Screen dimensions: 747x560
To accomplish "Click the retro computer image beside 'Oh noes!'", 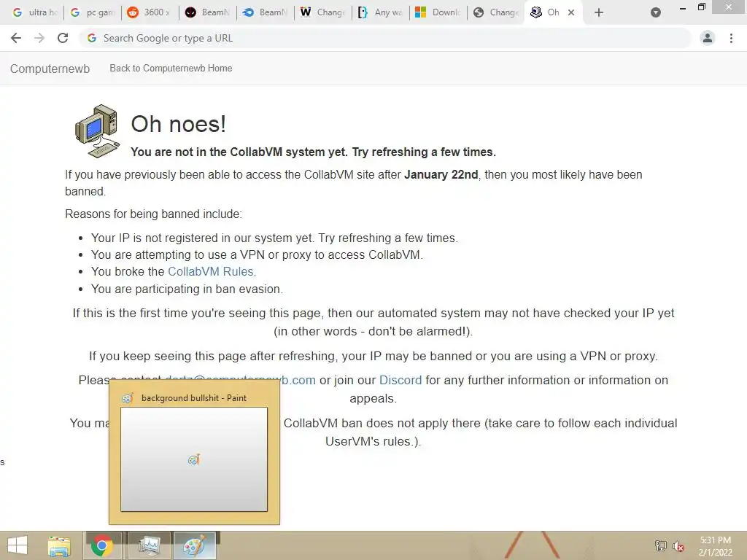I will [x=97, y=131].
